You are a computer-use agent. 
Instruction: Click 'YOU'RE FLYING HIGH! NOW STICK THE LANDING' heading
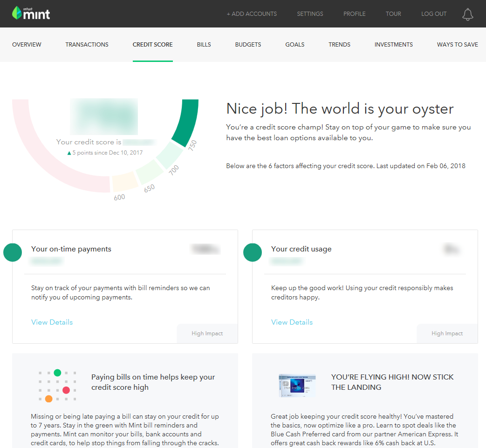(392, 382)
